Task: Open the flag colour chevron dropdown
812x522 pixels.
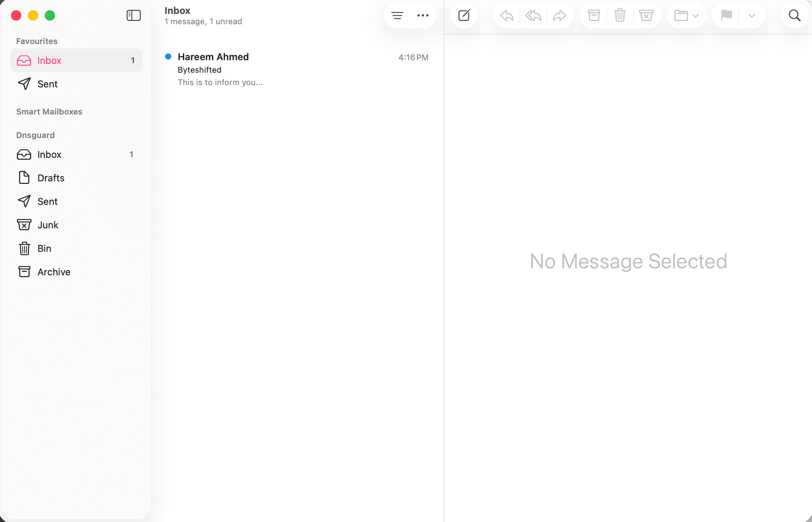Action: pyautogui.click(x=751, y=15)
